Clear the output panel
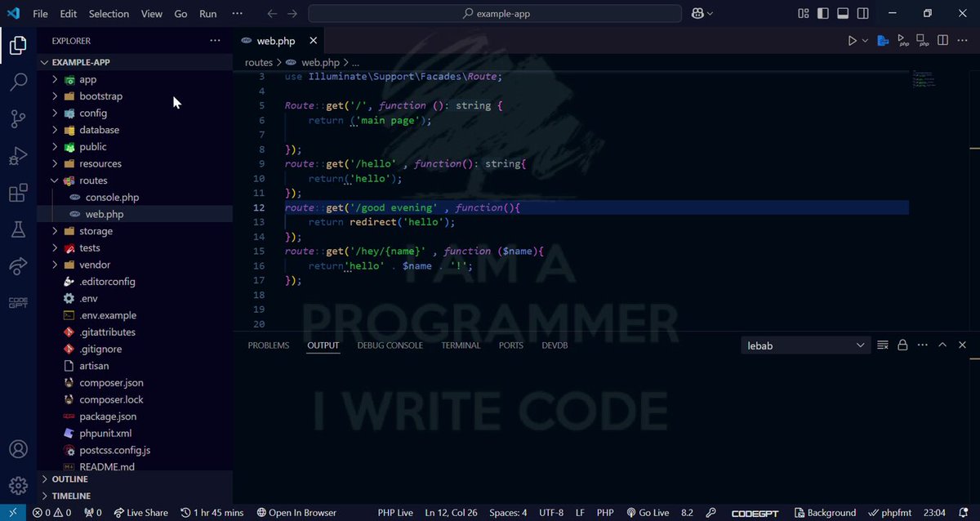980x521 pixels. (x=882, y=345)
